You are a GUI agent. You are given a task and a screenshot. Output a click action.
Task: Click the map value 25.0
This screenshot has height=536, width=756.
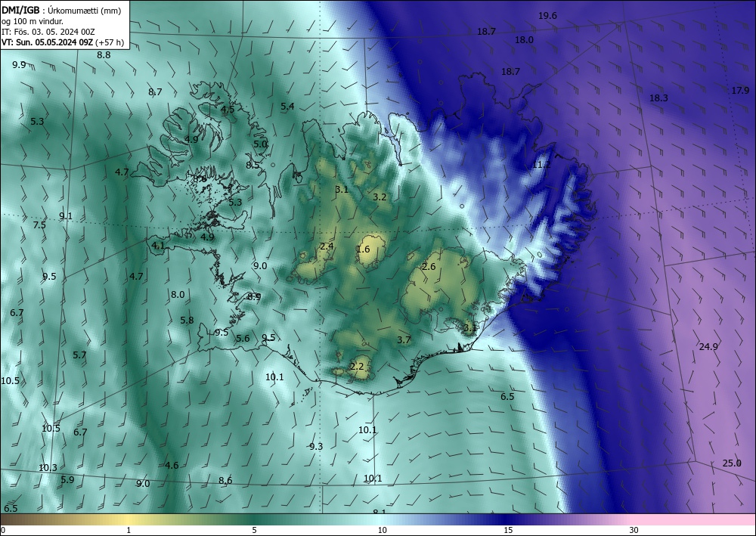pos(731,463)
